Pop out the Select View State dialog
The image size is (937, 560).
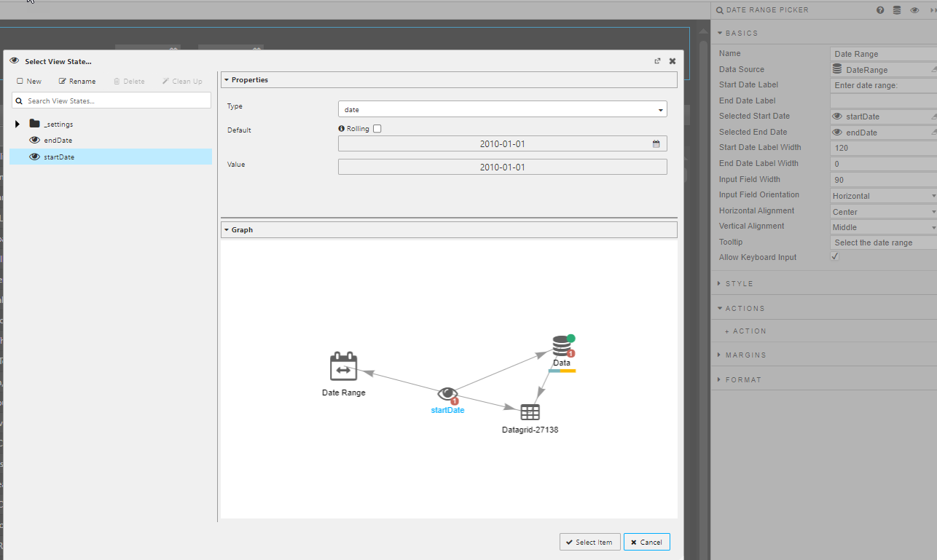point(657,61)
